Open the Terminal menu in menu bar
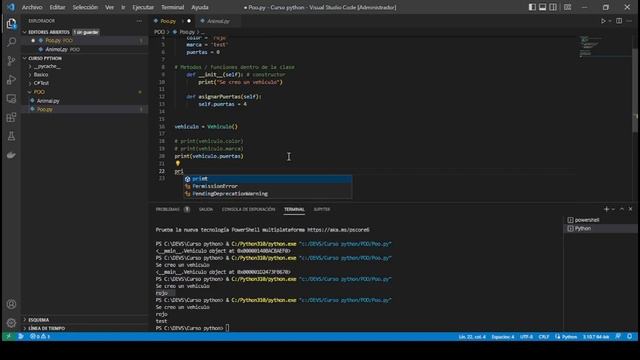This screenshot has height=360, width=640. [172, 7]
